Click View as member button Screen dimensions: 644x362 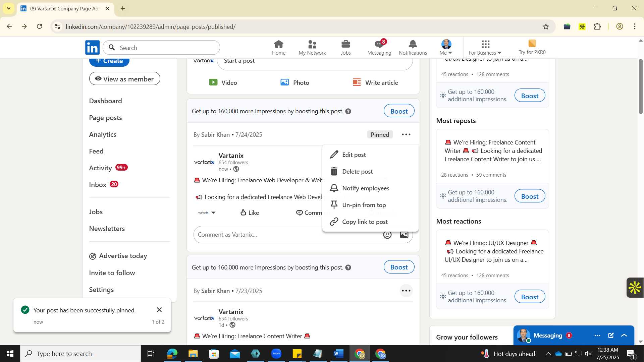[124, 79]
